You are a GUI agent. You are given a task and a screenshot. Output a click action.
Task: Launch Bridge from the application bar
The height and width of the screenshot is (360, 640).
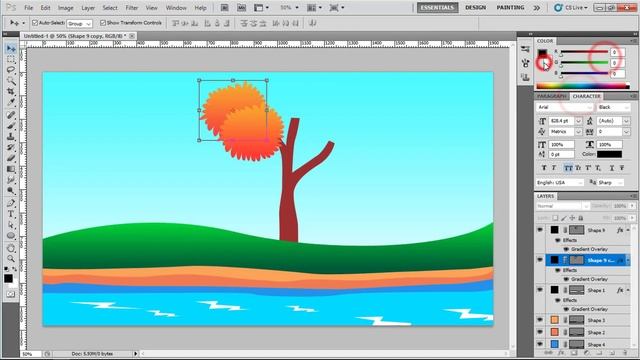(224, 7)
